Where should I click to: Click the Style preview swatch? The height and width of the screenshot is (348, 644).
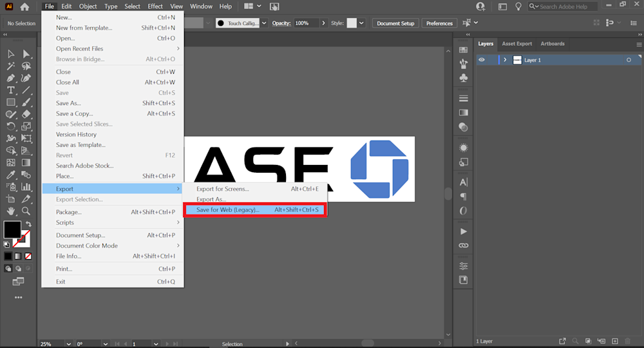(352, 23)
